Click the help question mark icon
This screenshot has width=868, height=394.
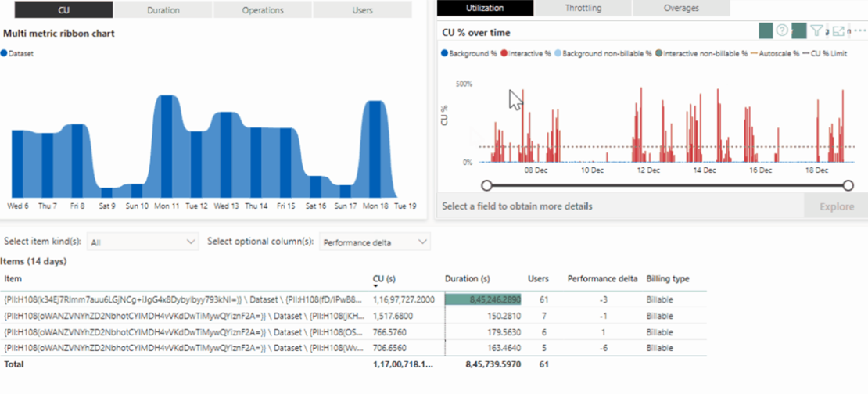pos(781,31)
